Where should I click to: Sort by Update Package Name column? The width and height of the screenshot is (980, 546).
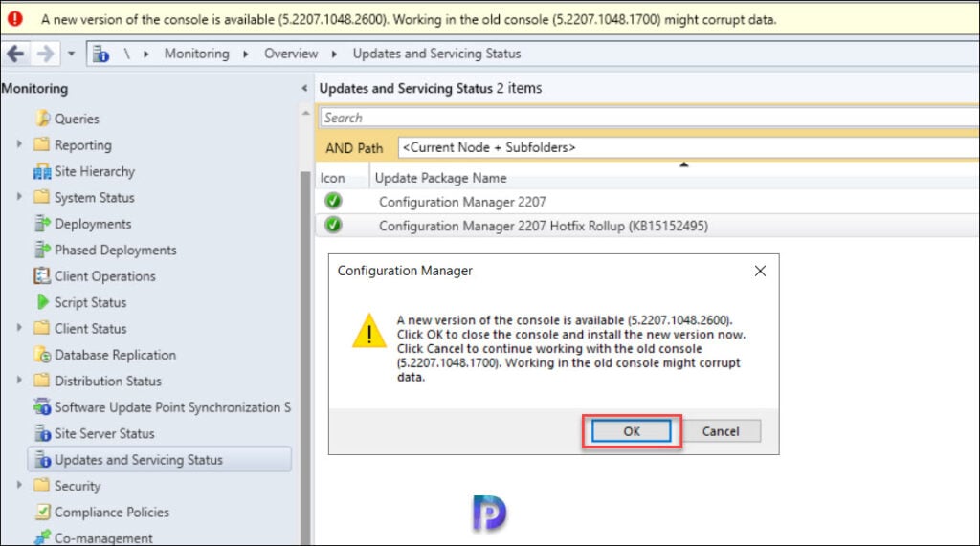[440, 178]
